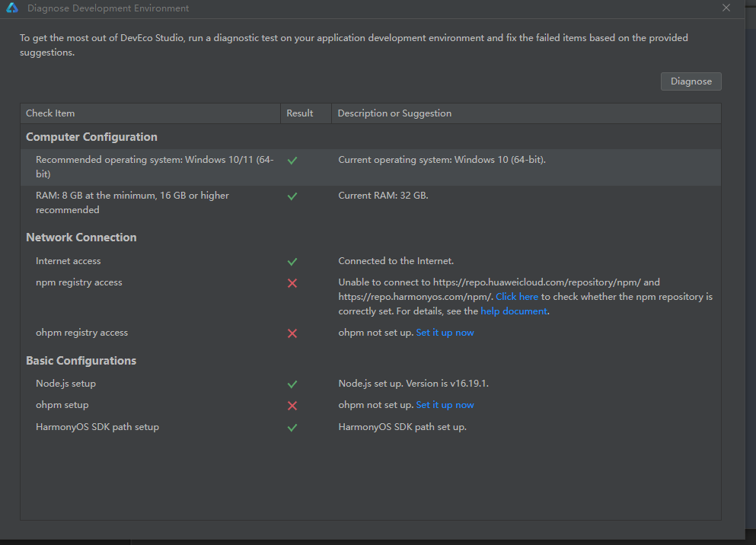This screenshot has height=545, width=756.
Task: Open the 'Click here' npm repository link
Action: [517, 297]
